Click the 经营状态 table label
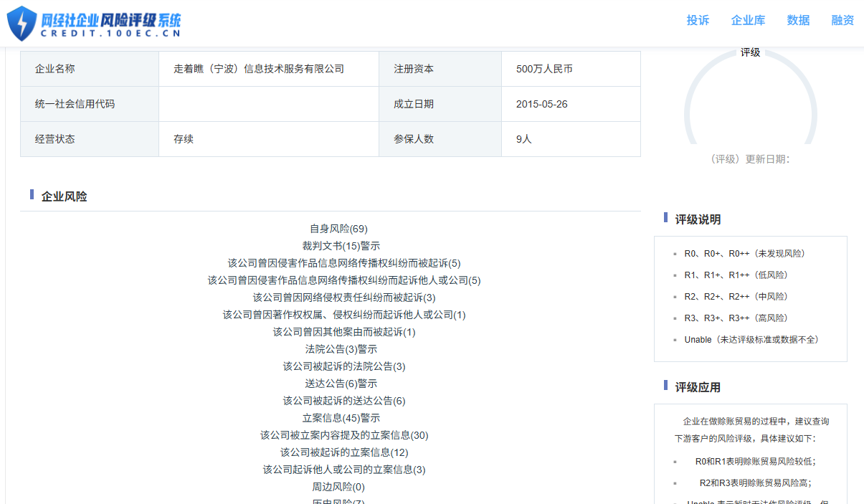The height and width of the screenshot is (504, 864). pyautogui.click(x=54, y=139)
